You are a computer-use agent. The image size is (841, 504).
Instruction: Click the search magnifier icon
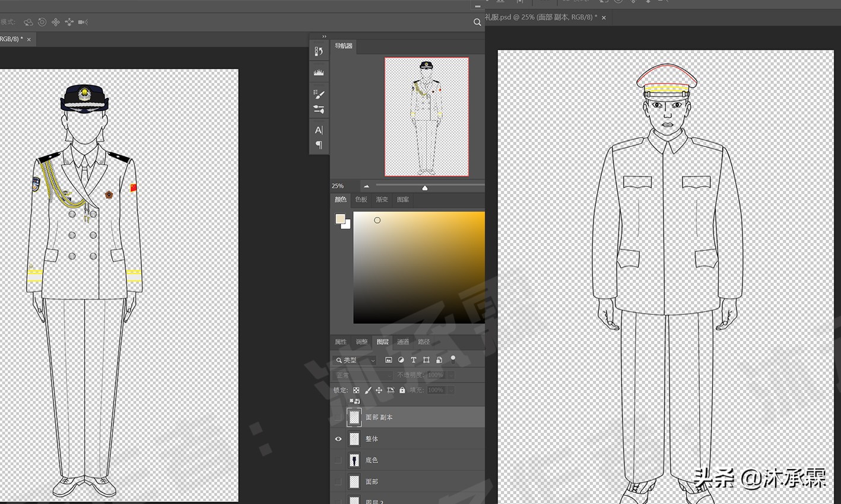(477, 22)
